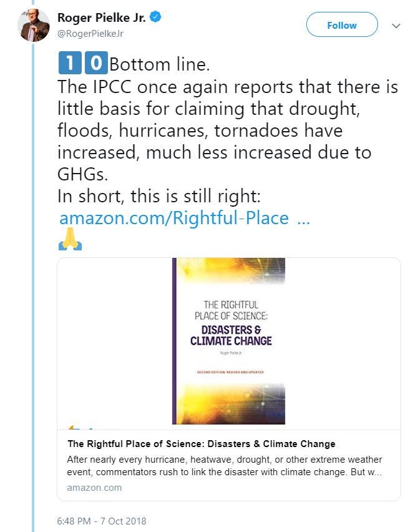
Task: Click the folded hands emoji
Action: point(70,240)
